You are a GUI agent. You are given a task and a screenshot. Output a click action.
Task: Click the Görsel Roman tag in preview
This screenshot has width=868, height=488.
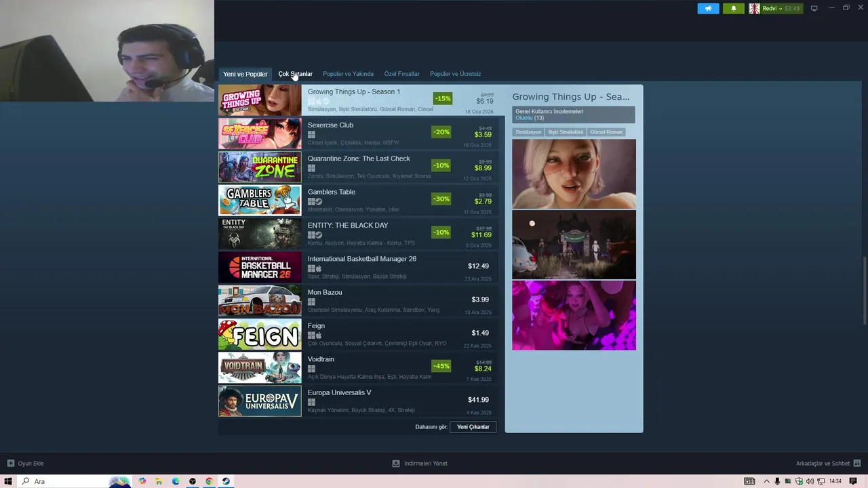click(606, 132)
